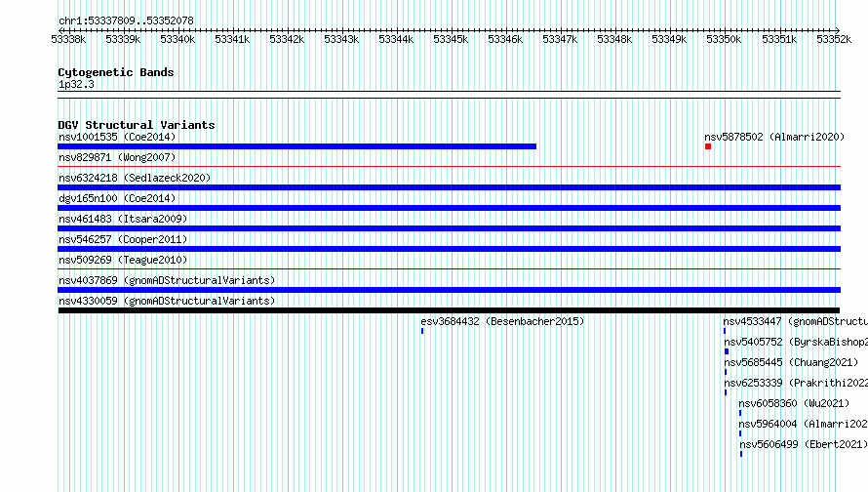Click nsv546257 (Cooper2011) label
Image resolution: width=868 pixels, height=492 pixels.
tap(123, 239)
